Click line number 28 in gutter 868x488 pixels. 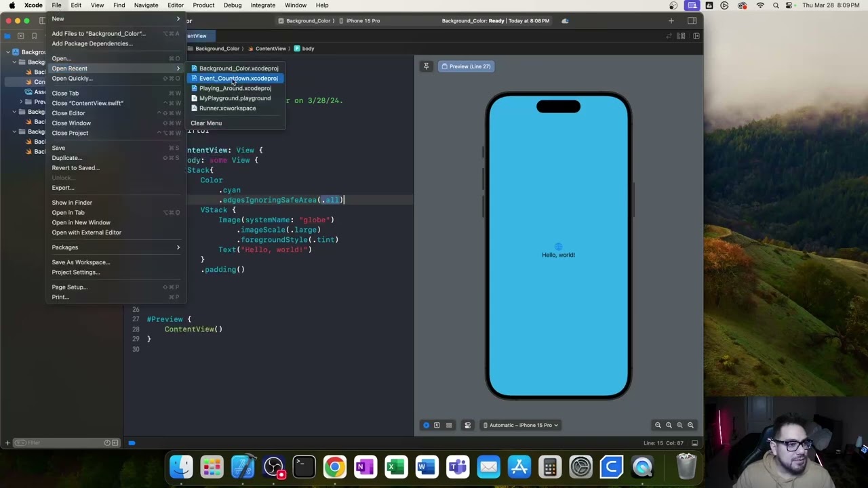pyautogui.click(x=136, y=329)
